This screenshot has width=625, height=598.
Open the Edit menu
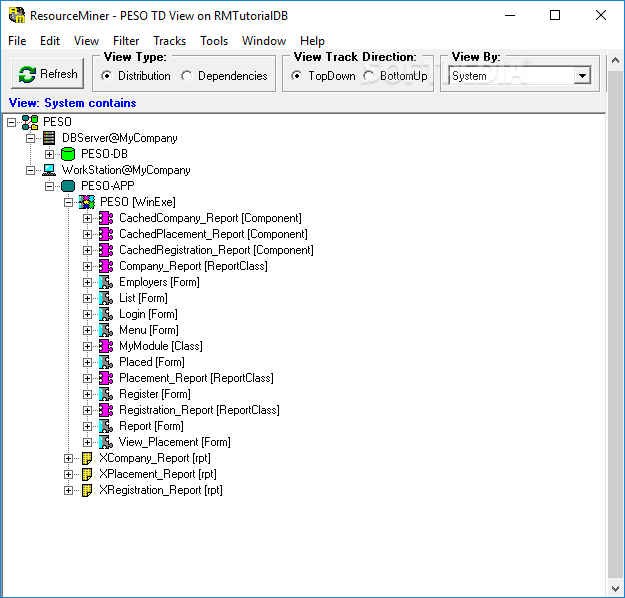[x=50, y=41]
